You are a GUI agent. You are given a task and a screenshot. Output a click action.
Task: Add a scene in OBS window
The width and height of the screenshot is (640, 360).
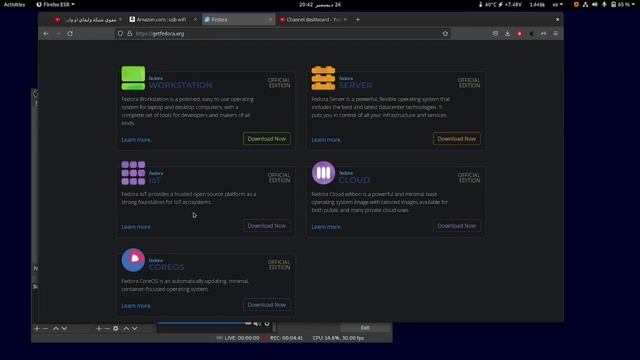coord(37,328)
